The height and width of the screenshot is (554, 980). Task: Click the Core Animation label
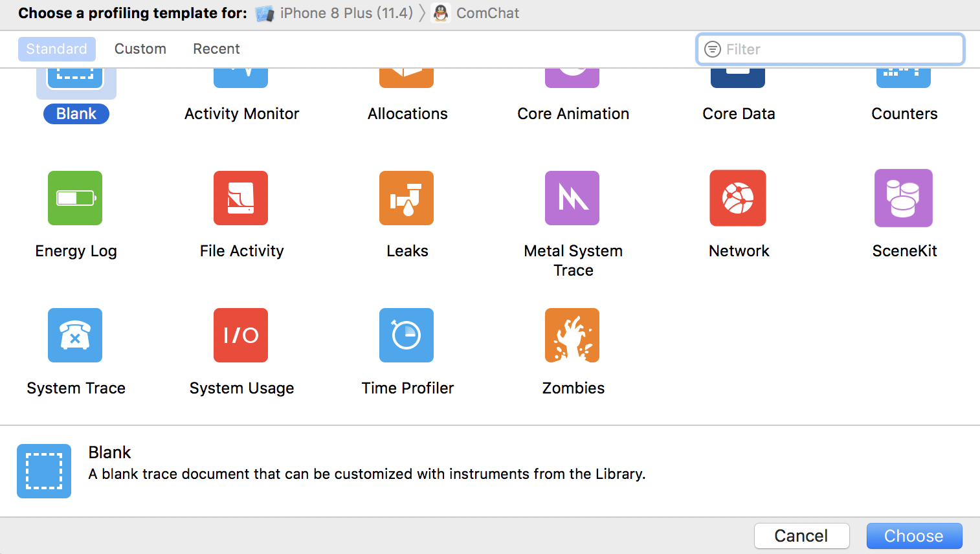tap(574, 114)
